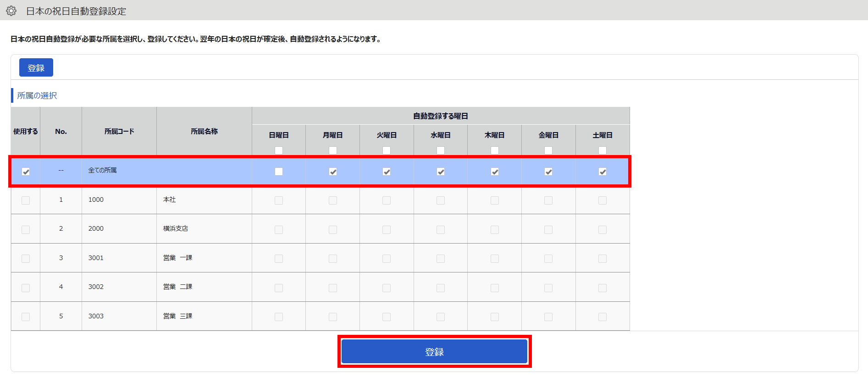
Task: Click page title 日本の祝日自動登録設定
Action: [76, 11]
